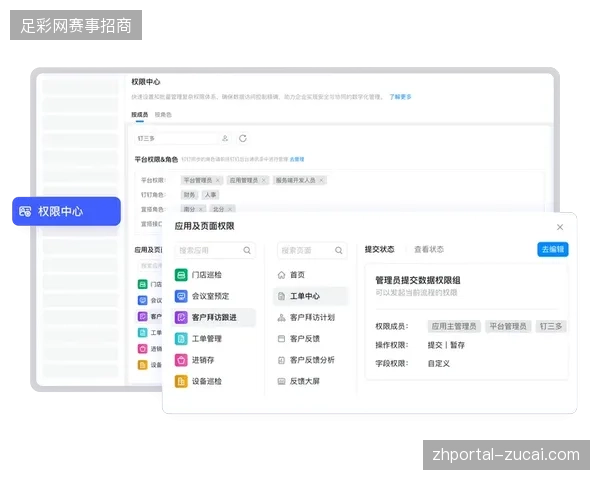Click the 平台管理员 tag in 权限成员 row
Screen dimensions: 600x480
tap(508, 327)
